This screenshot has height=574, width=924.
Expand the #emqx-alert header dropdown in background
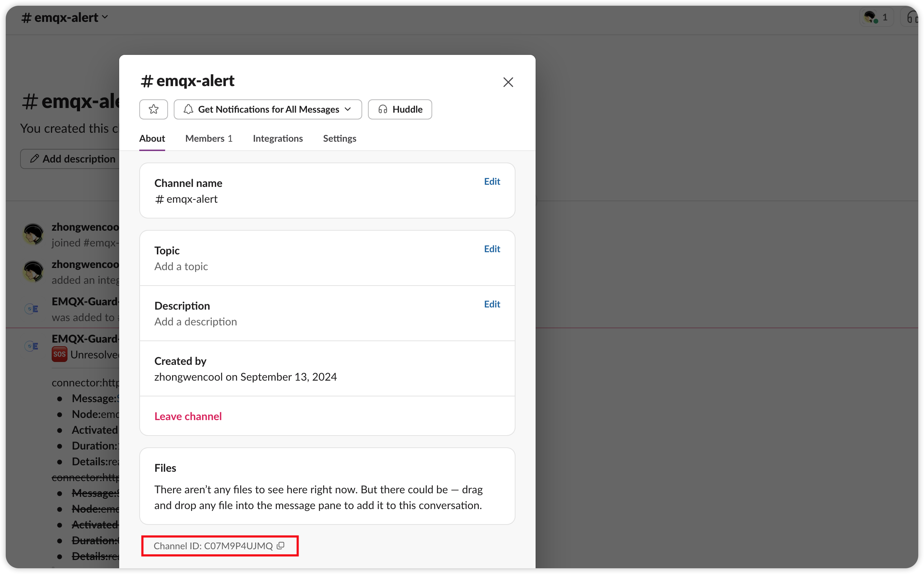pyautogui.click(x=65, y=18)
